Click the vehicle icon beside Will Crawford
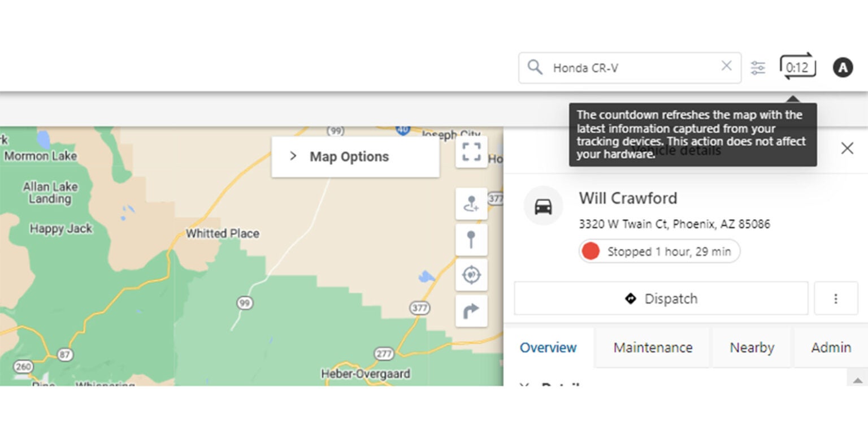This screenshot has width=868, height=434. click(544, 206)
